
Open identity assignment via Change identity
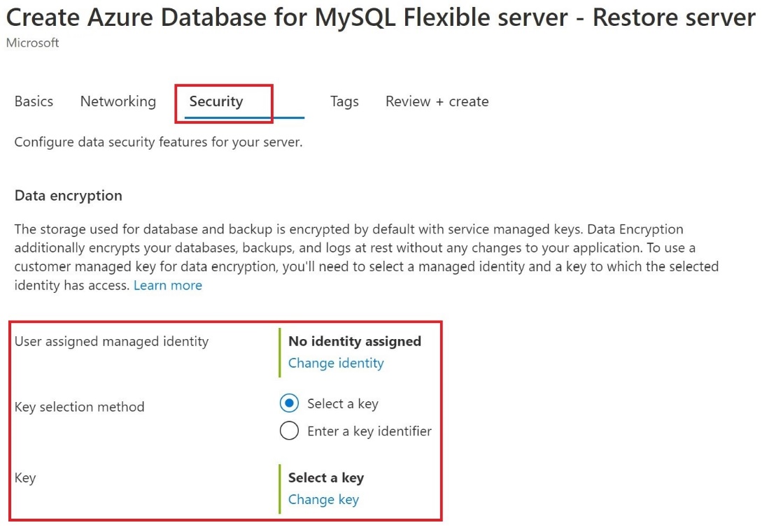point(335,363)
